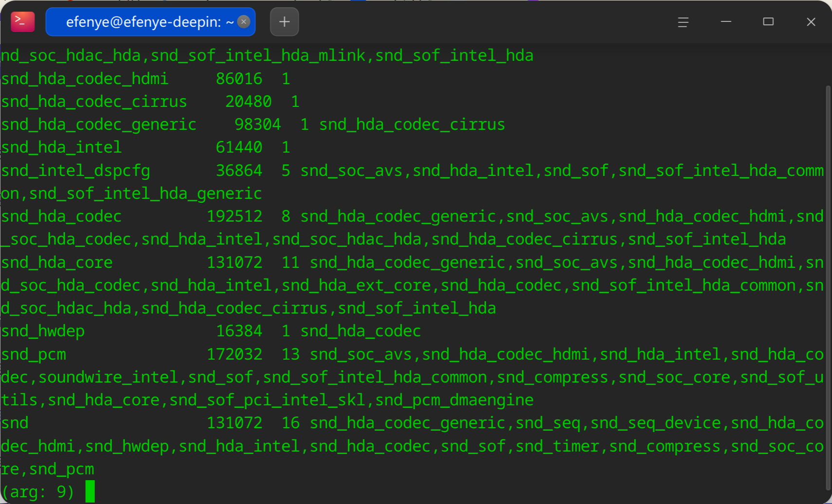
Task: Click snd_pcm_dmaengine in the output
Action: tap(455, 400)
